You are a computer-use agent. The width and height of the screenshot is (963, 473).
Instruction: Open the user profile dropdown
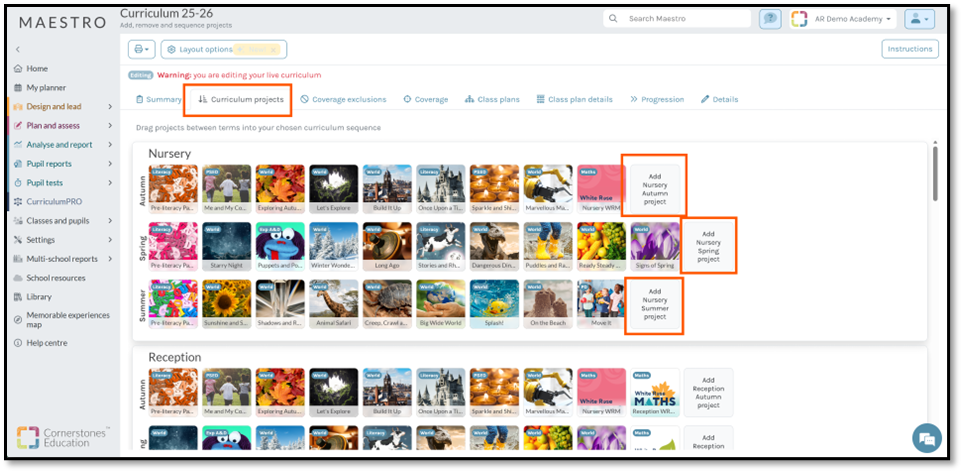coord(918,19)
